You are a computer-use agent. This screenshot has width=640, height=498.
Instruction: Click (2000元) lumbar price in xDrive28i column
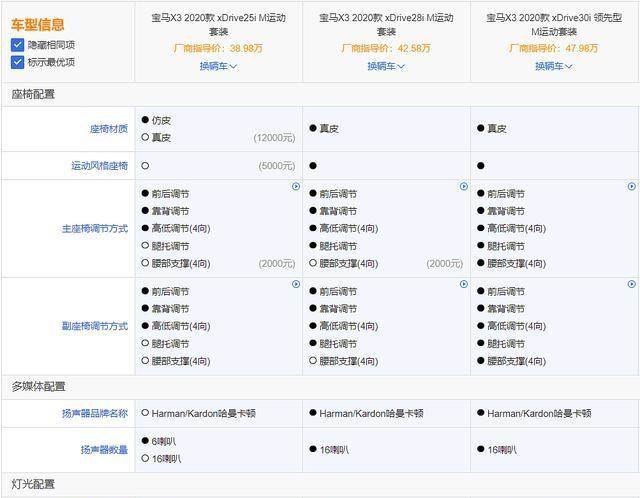(x=444, y=264)
